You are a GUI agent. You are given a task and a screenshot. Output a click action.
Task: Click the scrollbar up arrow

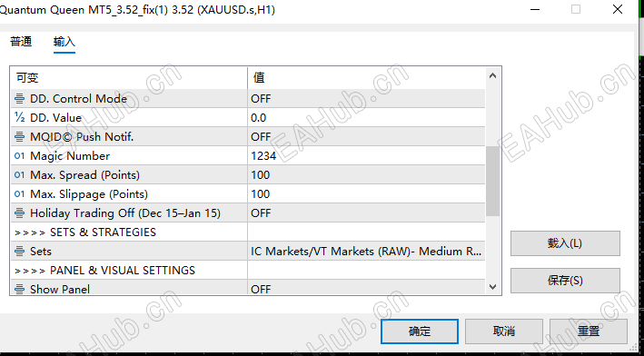pyautogui.click(x=493, y=75)
